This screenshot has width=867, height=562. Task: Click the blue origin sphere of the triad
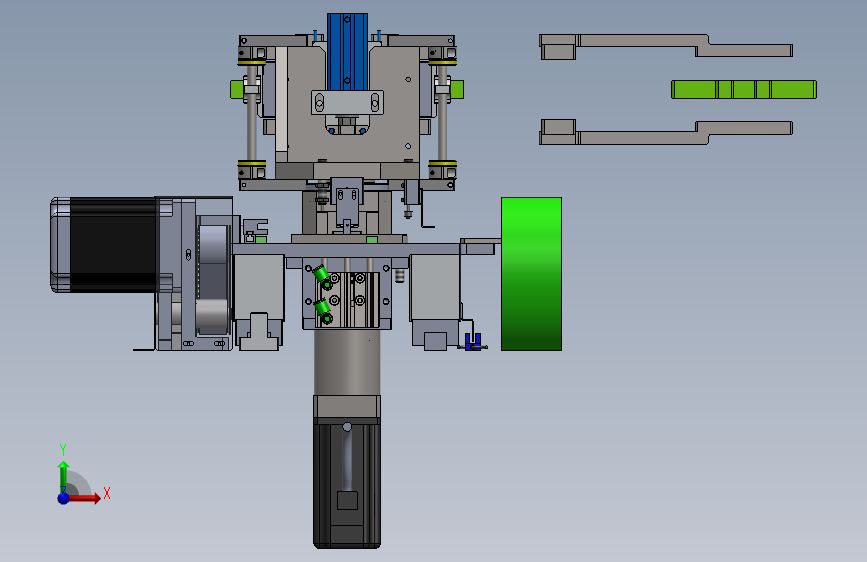[x=64, y=498]
